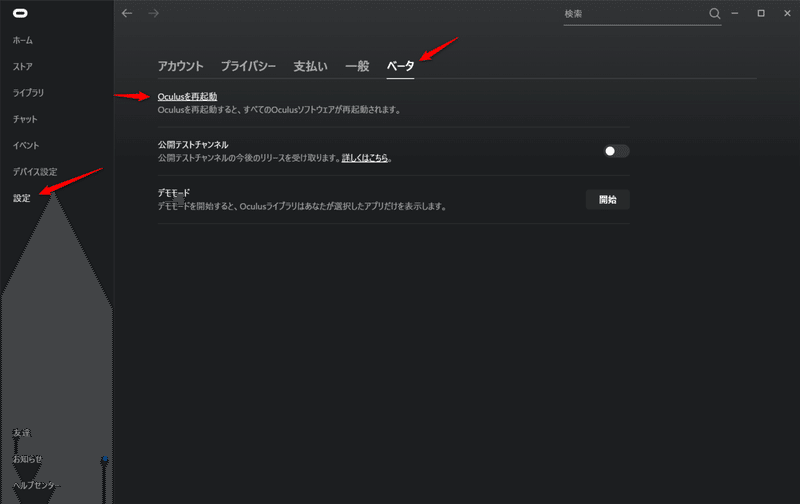Switch to the 一般 tab
The image size is (800, 504).
[x=357, y=66]
